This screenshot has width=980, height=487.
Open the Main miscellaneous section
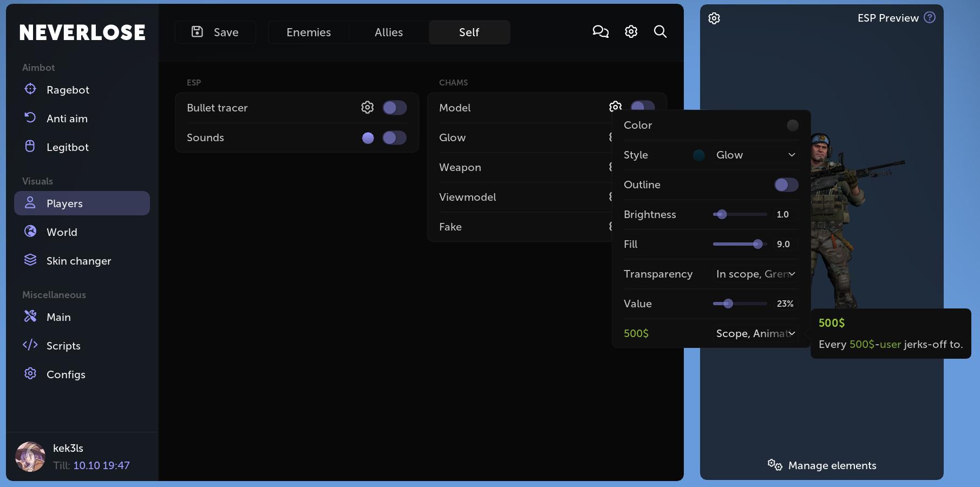(x=82, y=317)
